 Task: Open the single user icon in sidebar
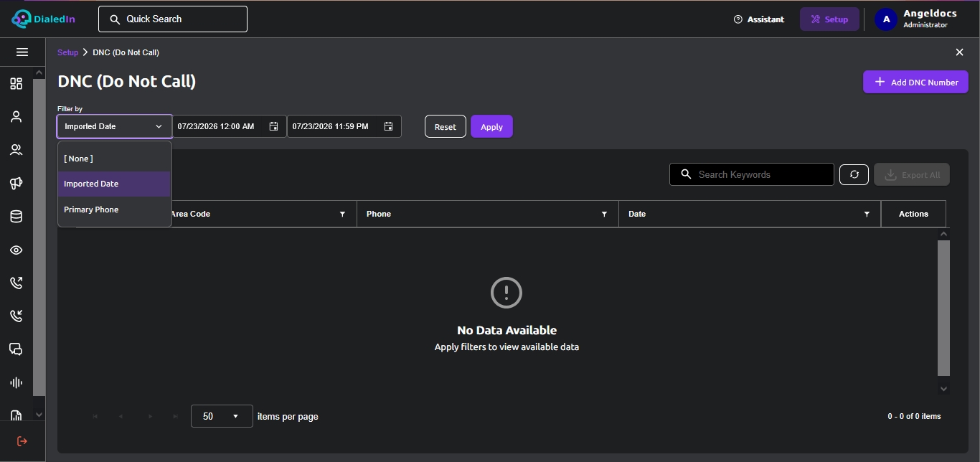tap(16, 117)
